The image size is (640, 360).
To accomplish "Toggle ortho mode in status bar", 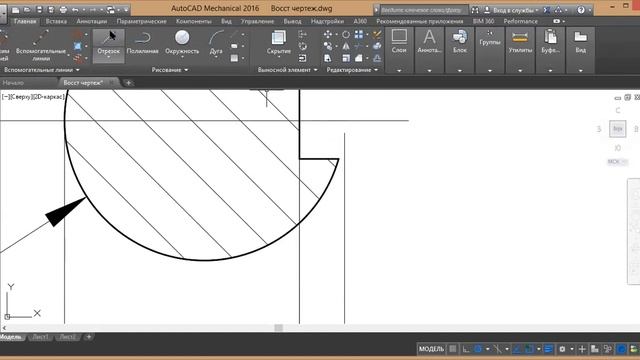I will 466,349.
